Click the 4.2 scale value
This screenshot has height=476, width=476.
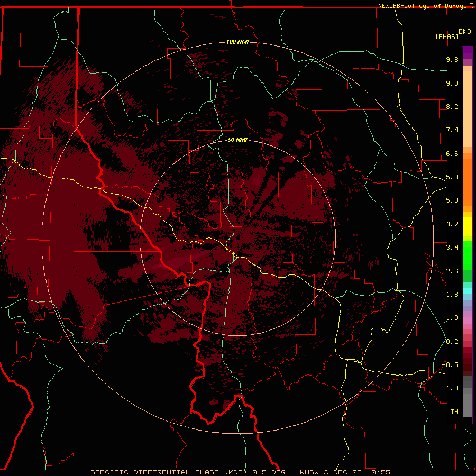(x=452, y=224)
